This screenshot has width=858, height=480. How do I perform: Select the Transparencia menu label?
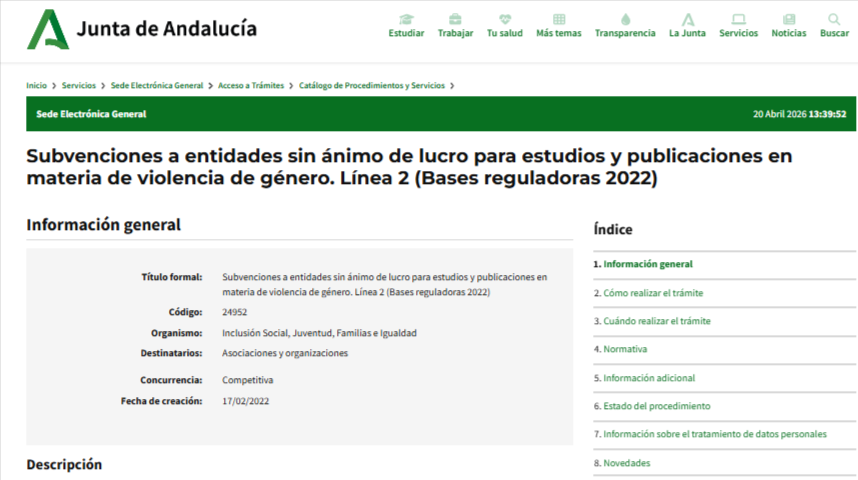coord(625,33)
